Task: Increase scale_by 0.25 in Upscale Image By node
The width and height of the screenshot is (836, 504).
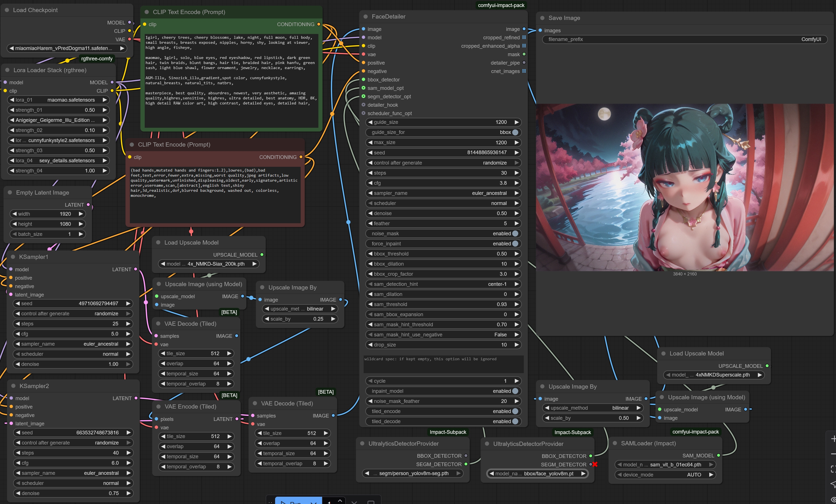Action: tap(333, 319)
